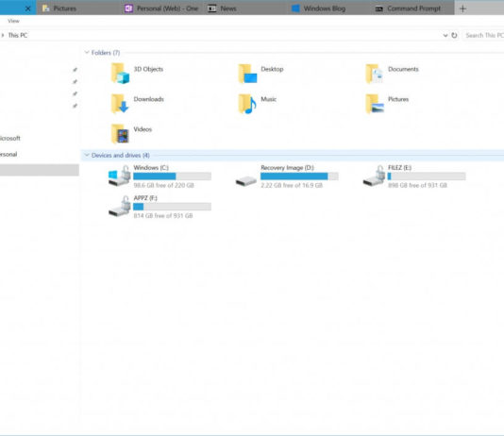Switch to the Personal (Web) - One tab
Image resolution: width=504 pixels, height=436 pixels.
coord(161,8)
